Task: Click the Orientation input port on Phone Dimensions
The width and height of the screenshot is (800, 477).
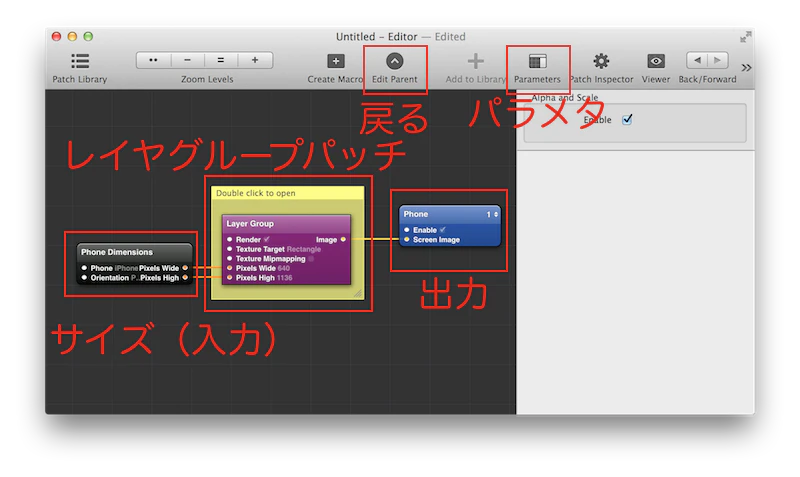Action: pos(84,278)
